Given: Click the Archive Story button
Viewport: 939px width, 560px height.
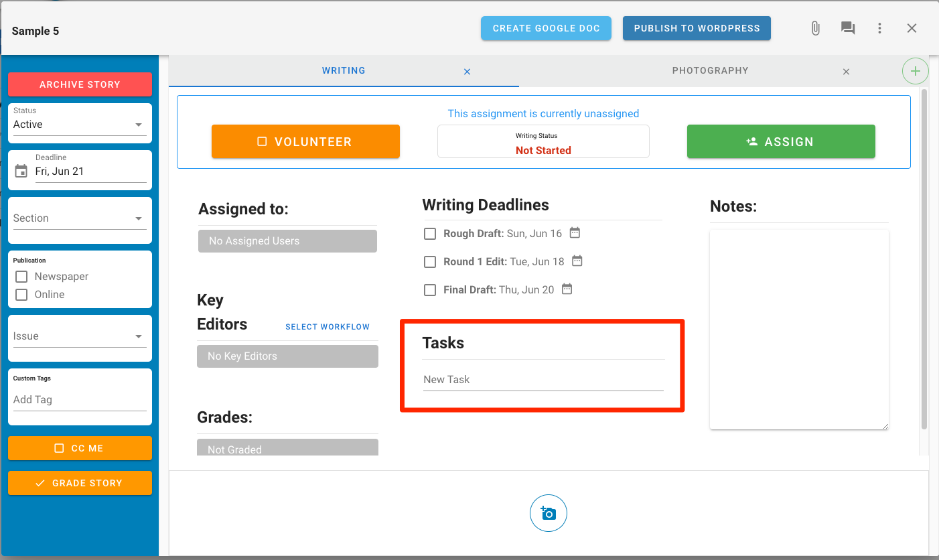Looking at the screenshot, I should (x=80, y=84).
